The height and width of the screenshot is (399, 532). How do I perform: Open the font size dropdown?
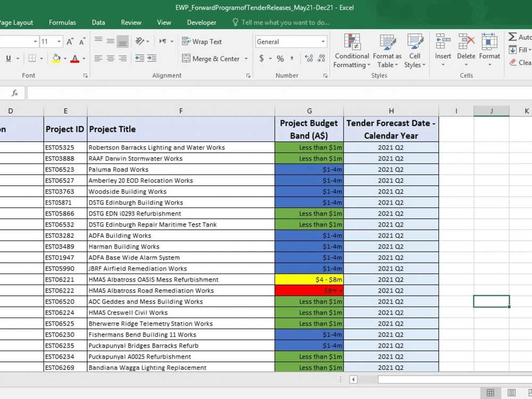point(59,41)
